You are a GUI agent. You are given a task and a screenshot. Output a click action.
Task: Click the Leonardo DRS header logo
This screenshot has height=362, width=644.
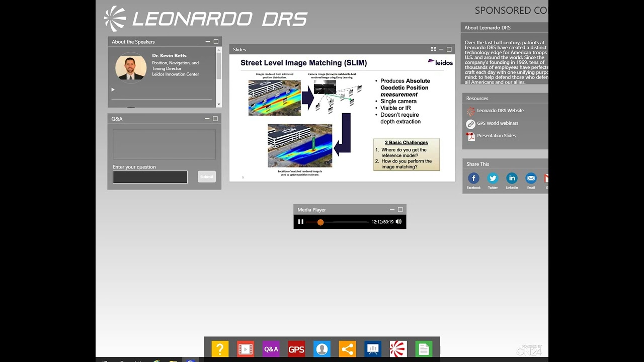click(206, 19)
